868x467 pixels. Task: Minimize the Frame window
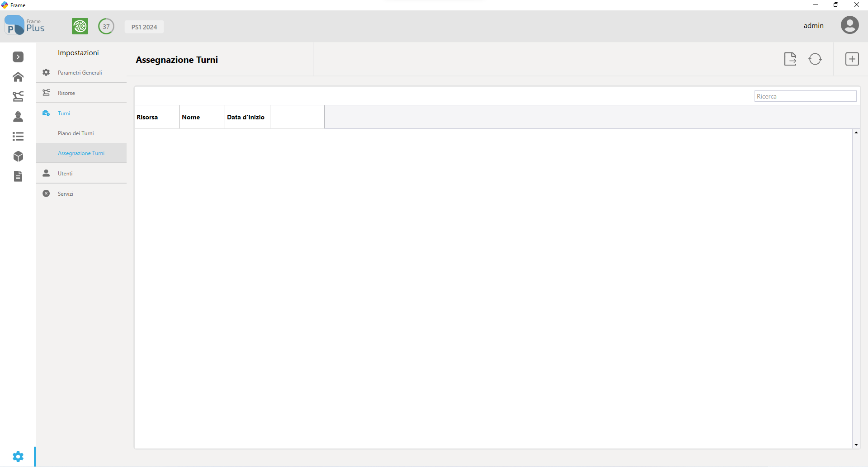(816, 5)
